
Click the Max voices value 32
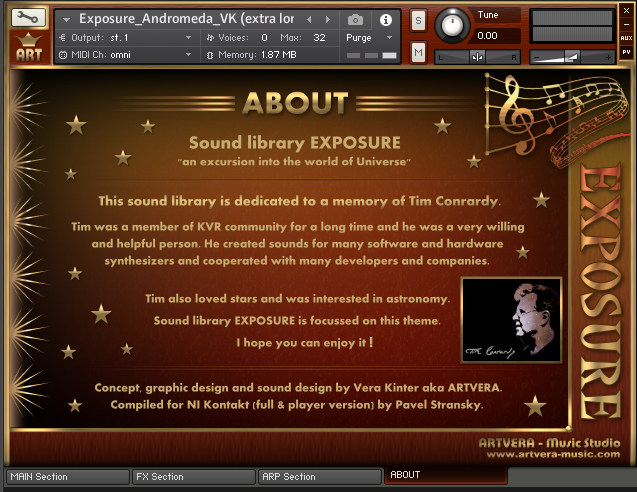[319, 38]
